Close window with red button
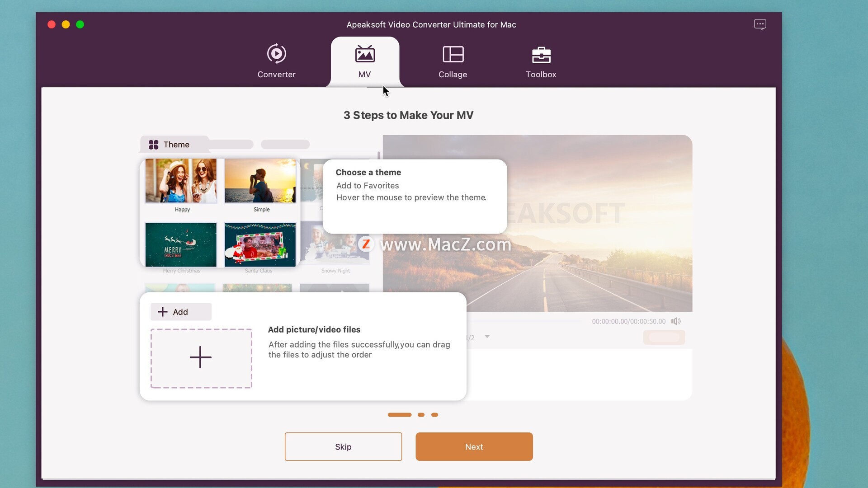The height and width of the screenshot is (488, 868). pos(52,24)
